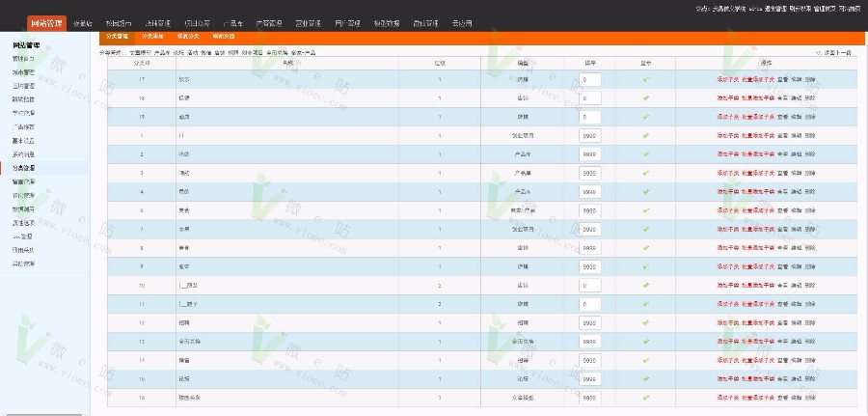The height and width of the screenshot is (416, 868).
Task: Open the 网站管理 top navigation tab
Action: tap(46, 23)
